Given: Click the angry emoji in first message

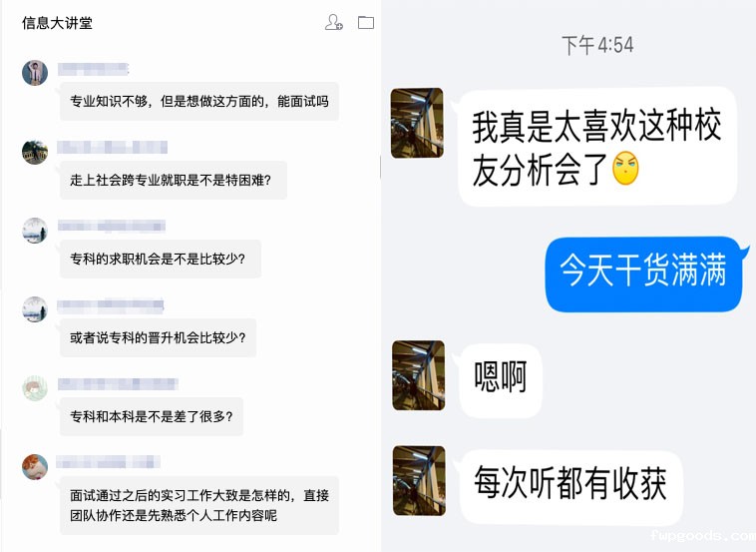Looking at the screenshot, I should (625, 169).
